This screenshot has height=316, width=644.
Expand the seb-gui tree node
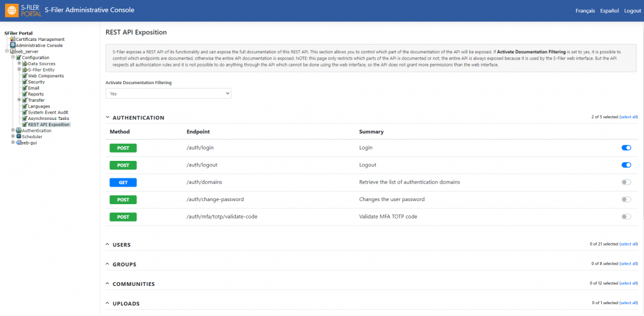coord(13,143)
